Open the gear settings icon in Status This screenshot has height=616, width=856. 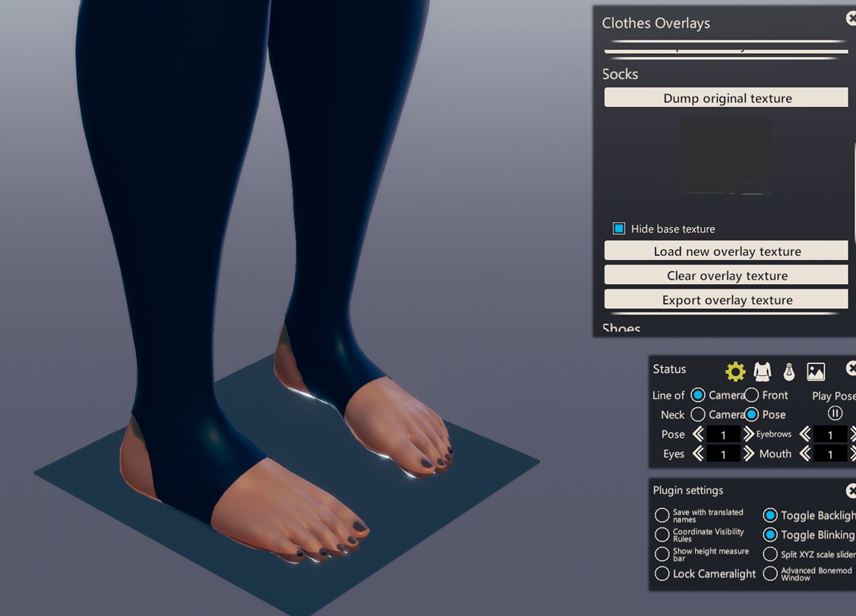click(x=734, y=371)
